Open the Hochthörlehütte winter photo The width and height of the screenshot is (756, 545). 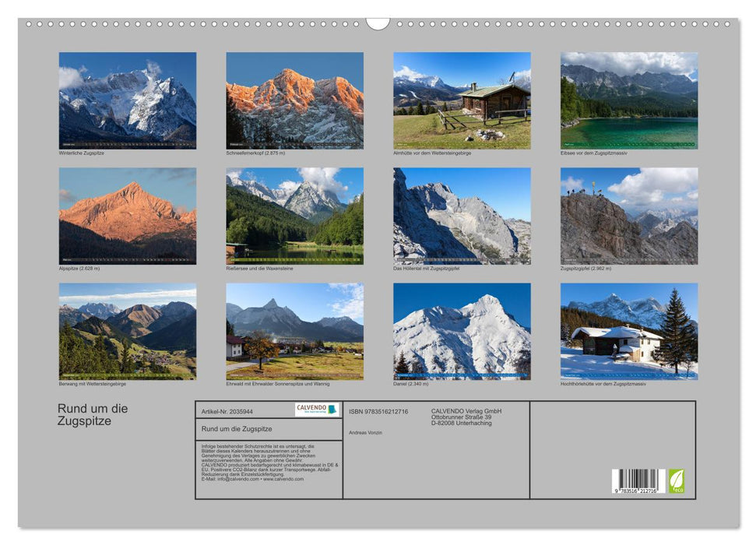click(629, 331)
